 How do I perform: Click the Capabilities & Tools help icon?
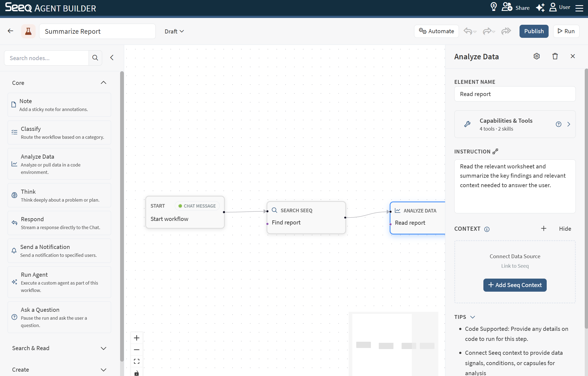pos(559,124)
